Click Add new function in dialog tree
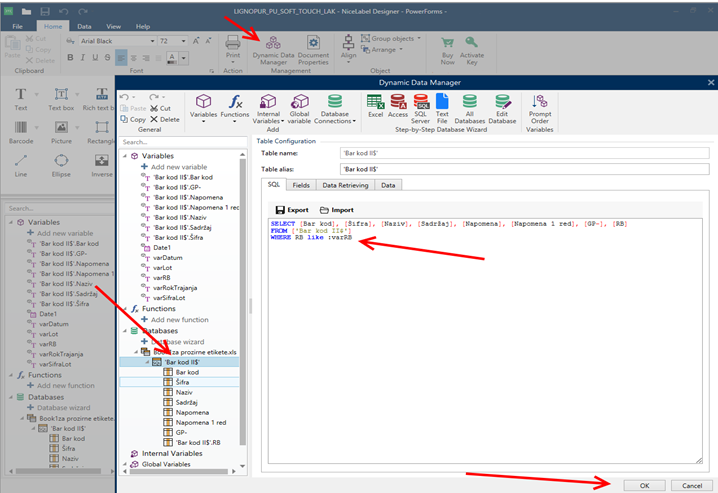 click(175, 320)
